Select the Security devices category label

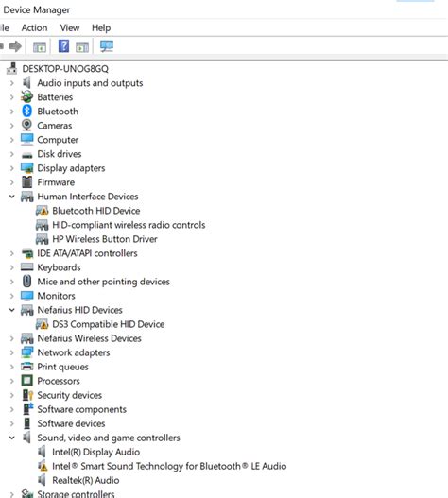[x=70, y=395]
